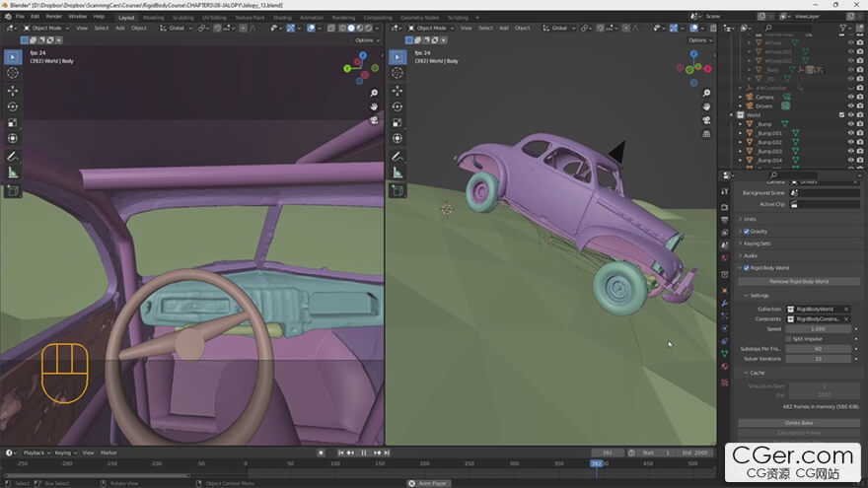Click the pan hand icon in right viewport
The height and width of the screenshot is (488, 868).
point(707,106)
